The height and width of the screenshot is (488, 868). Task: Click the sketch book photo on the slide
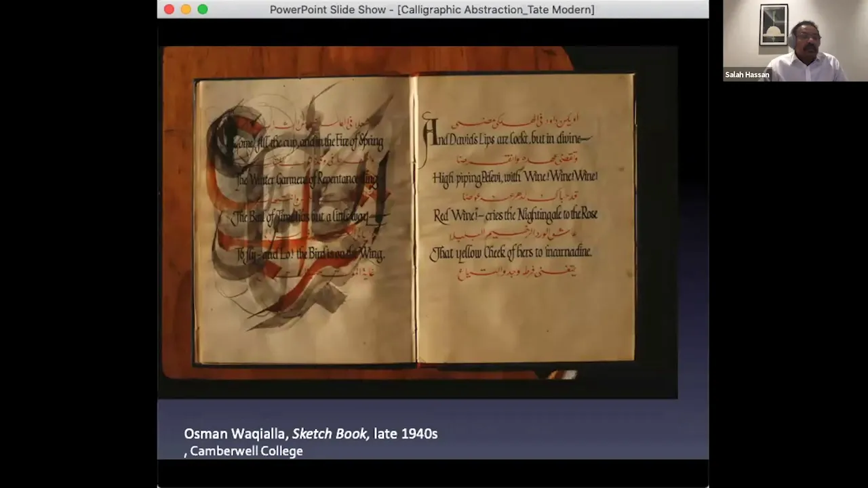click(x=417, y=222)
